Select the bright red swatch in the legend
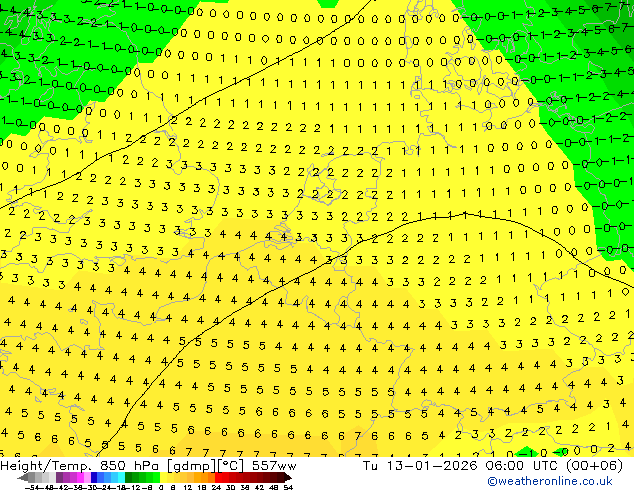Image resolution: width=634 pixels, height=490 pixels. (218, 478)
